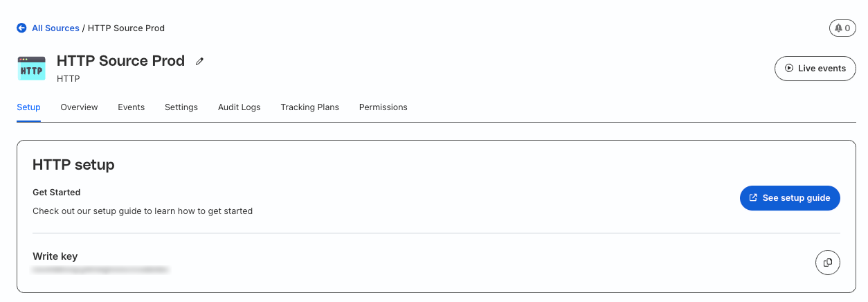Switch to the Tracking Plans tab

[x=309, y=107]
